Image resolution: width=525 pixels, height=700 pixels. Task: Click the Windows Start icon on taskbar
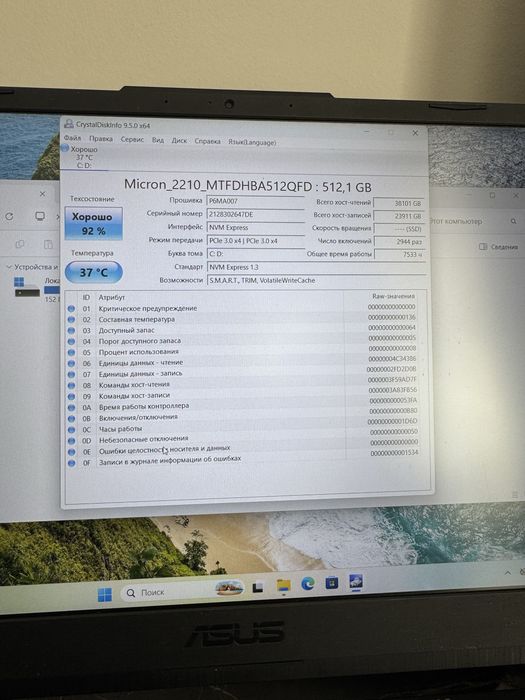(105, 595)
